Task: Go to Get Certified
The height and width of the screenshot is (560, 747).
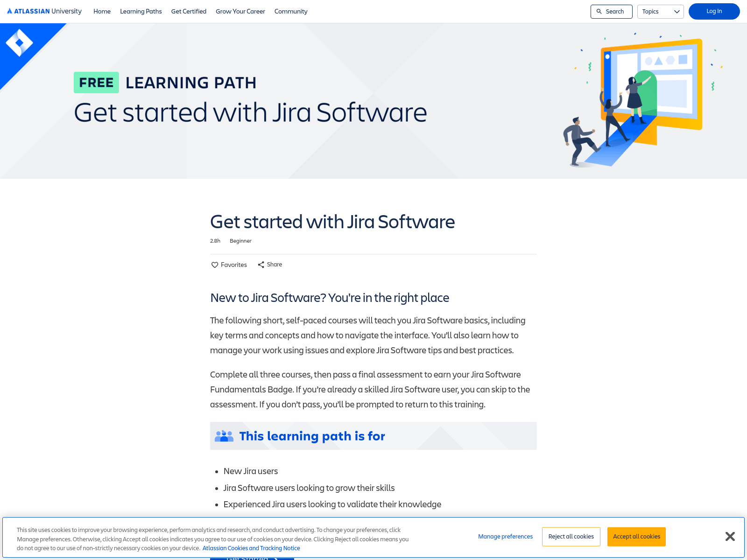Action: tap(189, 11)
